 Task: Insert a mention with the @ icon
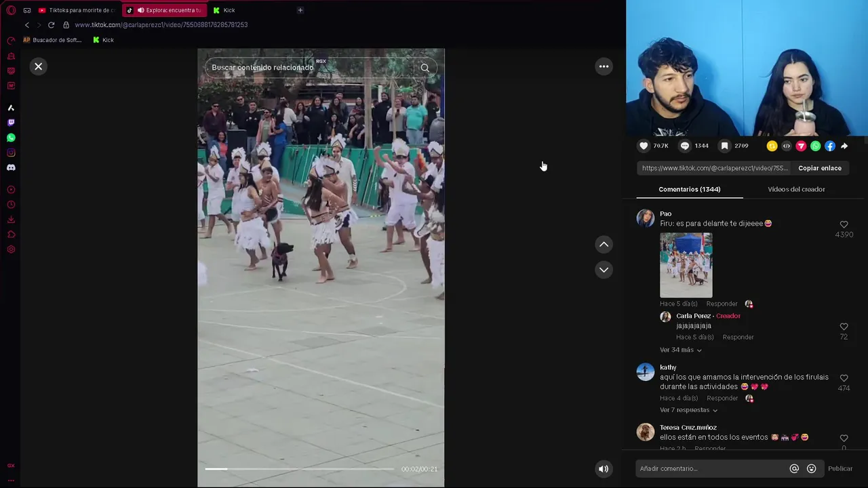[x=794, y=468]
